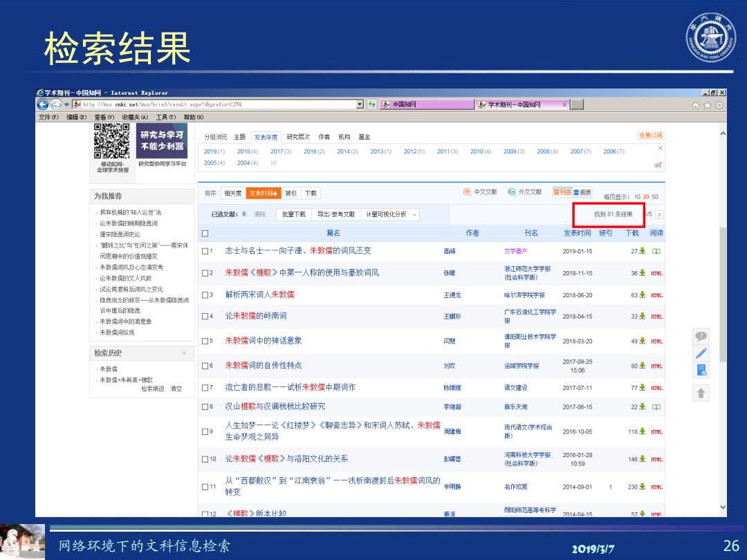Open the 收藏夹 menu
The height and width of the screenshot is (560, 747).
pos(135,117)
